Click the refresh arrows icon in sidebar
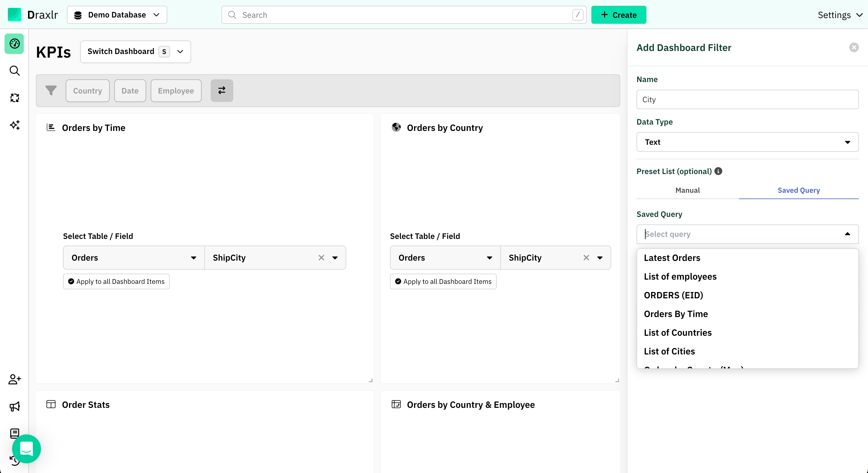This screenshot has height=473, width=868. tap(14, 98)
